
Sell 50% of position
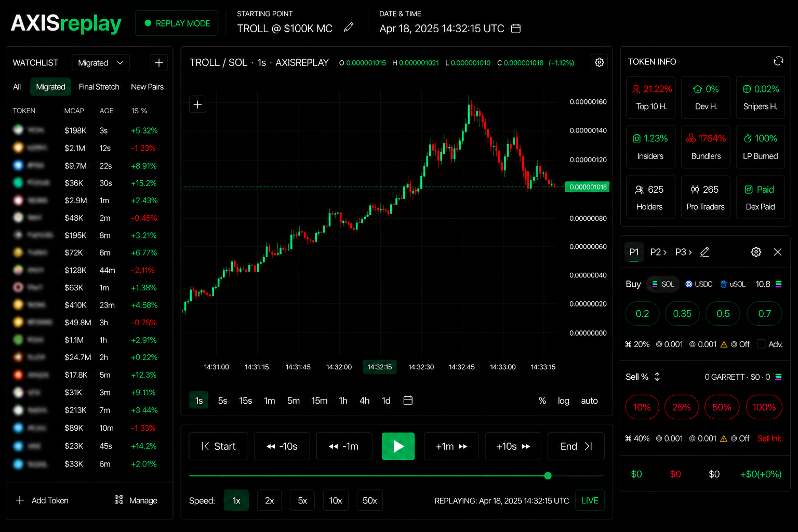point(722,407)
